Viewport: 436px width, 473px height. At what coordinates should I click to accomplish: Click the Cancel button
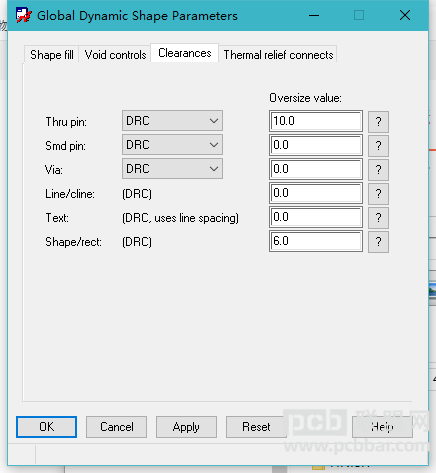(x=116, y=427)
